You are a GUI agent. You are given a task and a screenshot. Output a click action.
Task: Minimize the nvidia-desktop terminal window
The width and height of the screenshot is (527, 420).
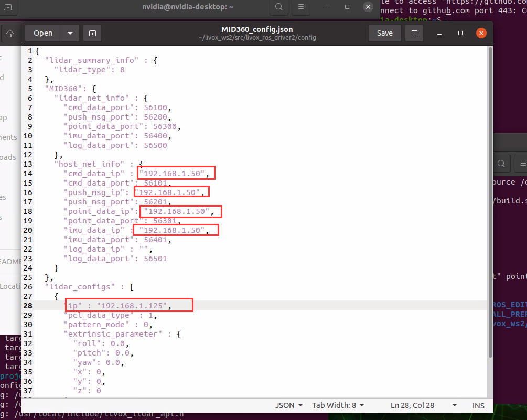[x=326, y=7]
